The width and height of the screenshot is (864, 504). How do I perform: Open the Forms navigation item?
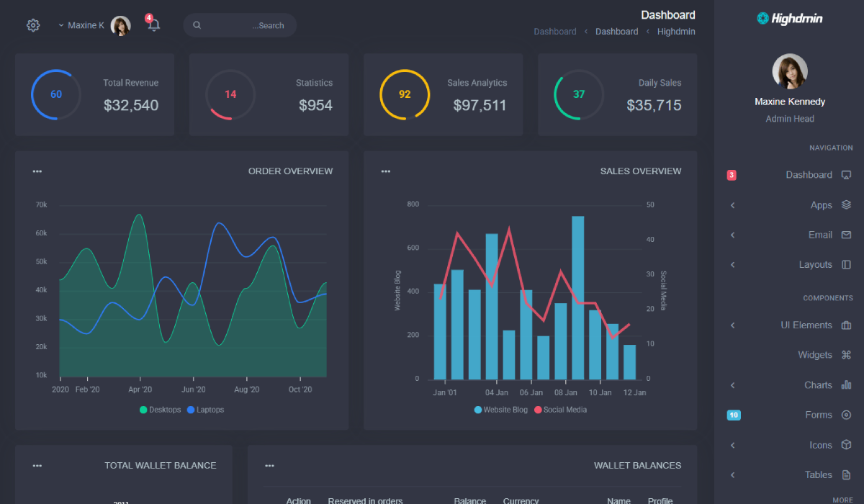tap(818, 415)
